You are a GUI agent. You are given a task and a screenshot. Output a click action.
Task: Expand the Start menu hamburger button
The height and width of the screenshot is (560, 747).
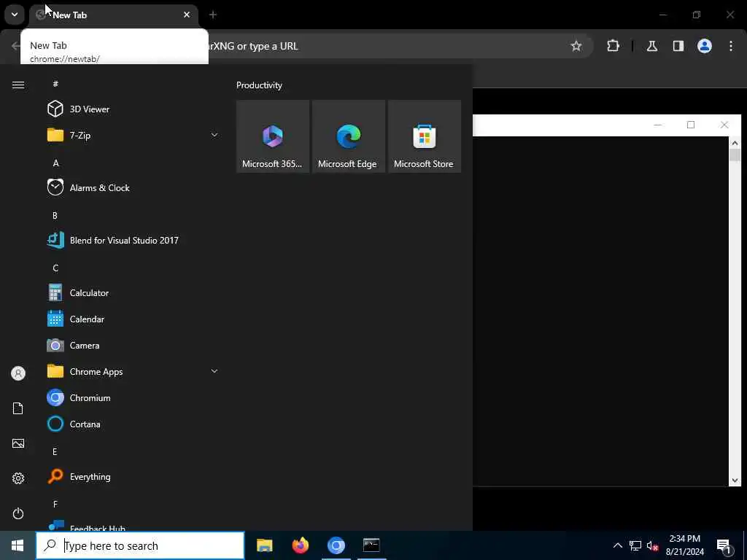pos(18,85)
